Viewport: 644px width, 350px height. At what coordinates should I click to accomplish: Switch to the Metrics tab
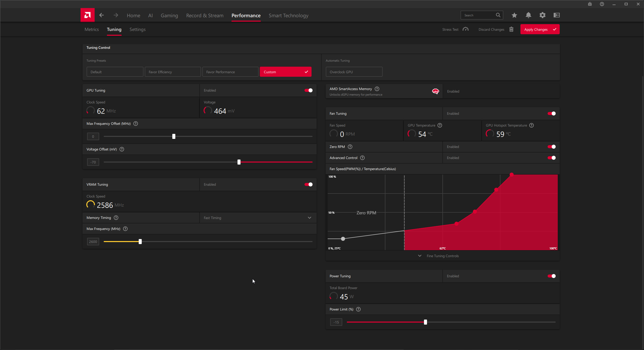92,29
